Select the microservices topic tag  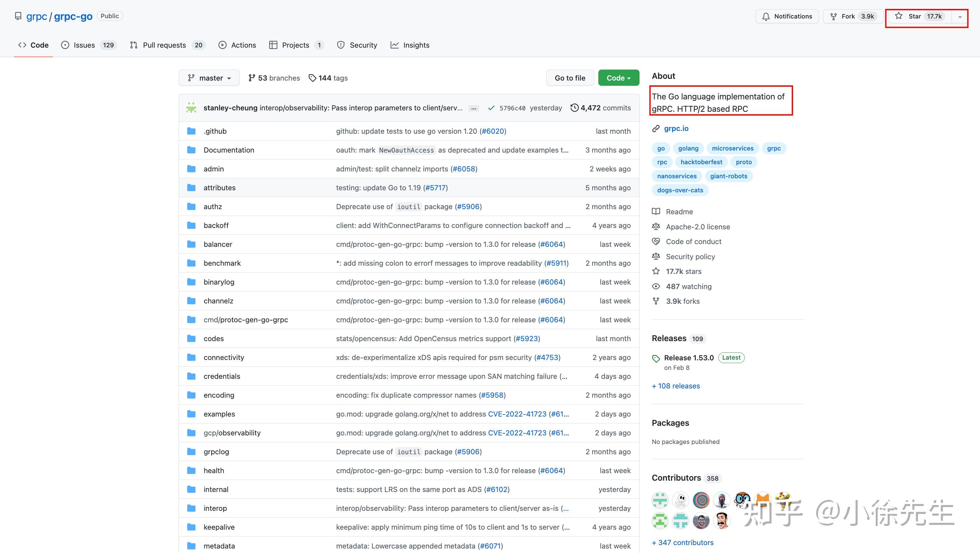(732, 148)
